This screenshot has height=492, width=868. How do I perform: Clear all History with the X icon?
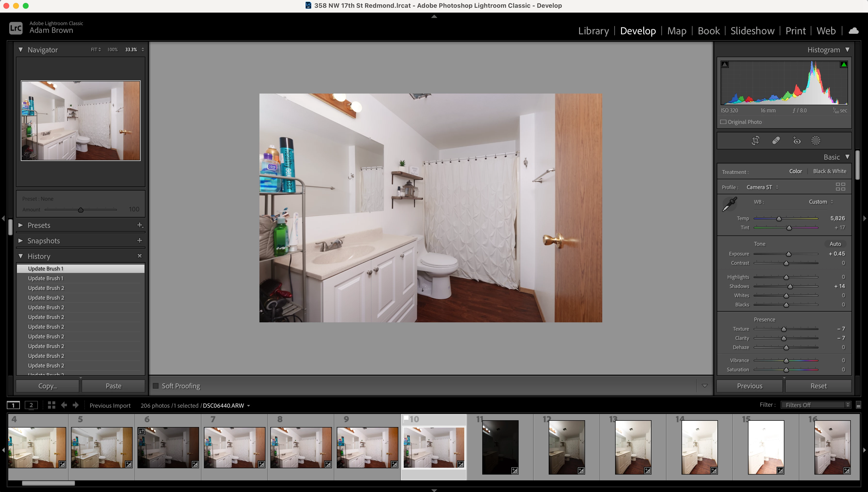point(140,256)
